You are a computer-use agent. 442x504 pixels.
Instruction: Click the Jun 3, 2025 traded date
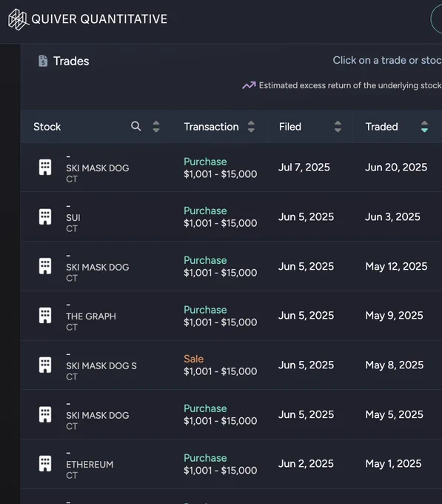392,216
